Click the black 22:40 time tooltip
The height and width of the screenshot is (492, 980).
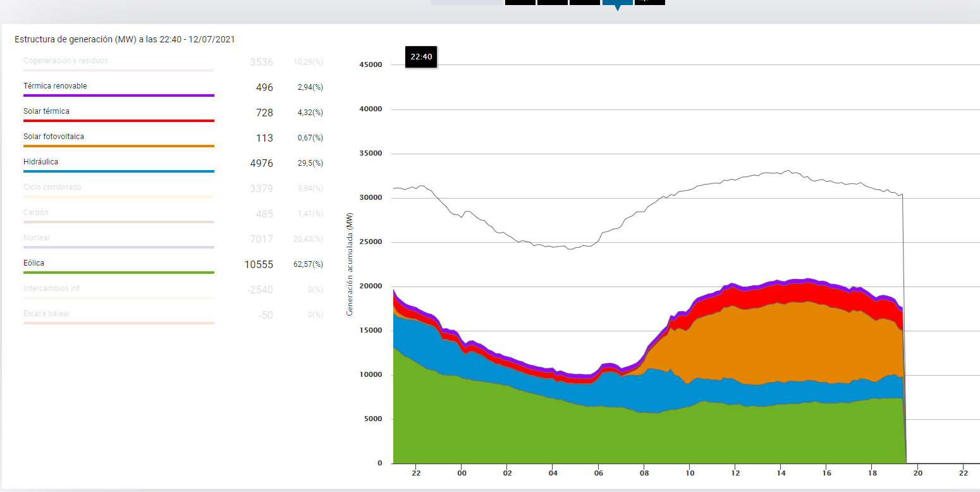point(420,57)
